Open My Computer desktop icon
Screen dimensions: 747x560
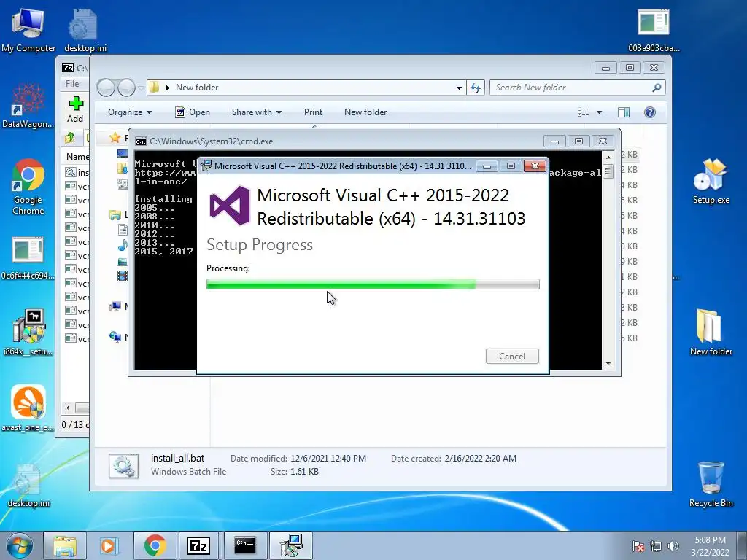[x=28, y=31]
